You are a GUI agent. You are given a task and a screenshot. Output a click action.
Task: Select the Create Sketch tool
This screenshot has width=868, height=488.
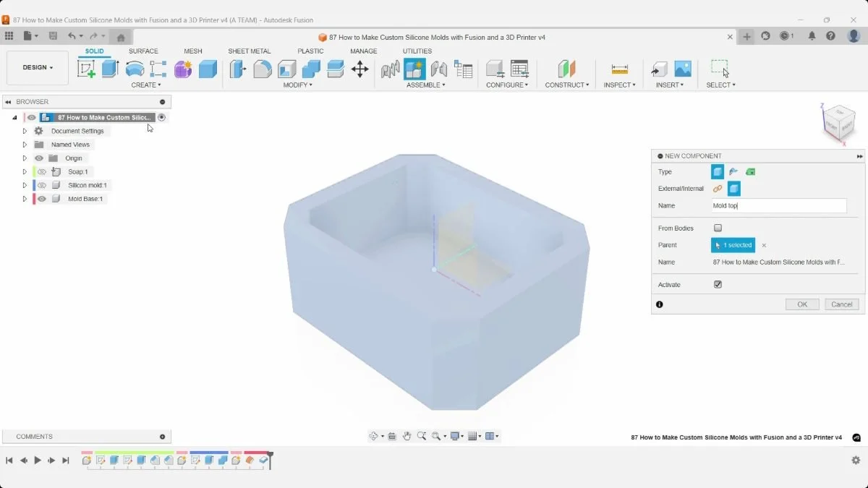86,69
